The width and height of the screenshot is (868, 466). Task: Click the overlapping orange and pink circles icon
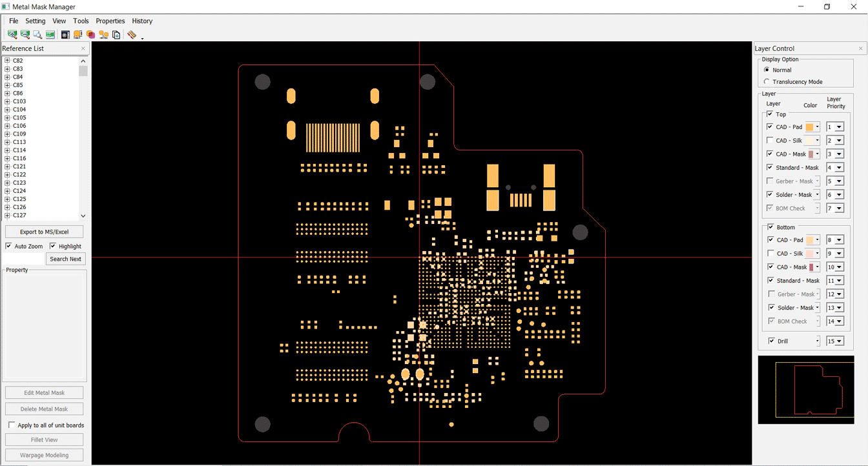91,34
